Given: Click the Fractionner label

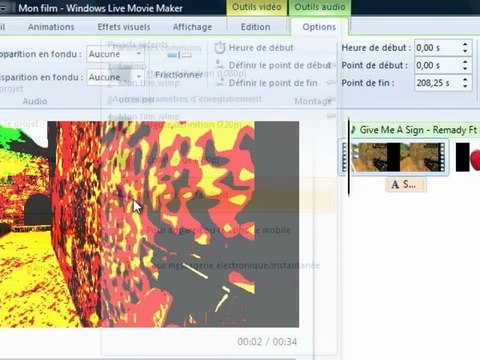Looking at the screenshot, I should point(179,75).
